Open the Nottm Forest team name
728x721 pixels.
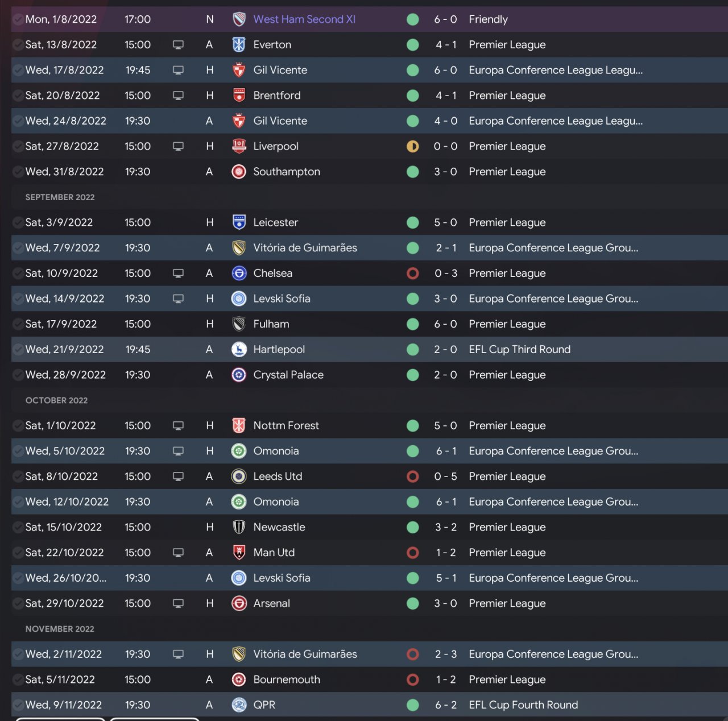click(286, 426)
